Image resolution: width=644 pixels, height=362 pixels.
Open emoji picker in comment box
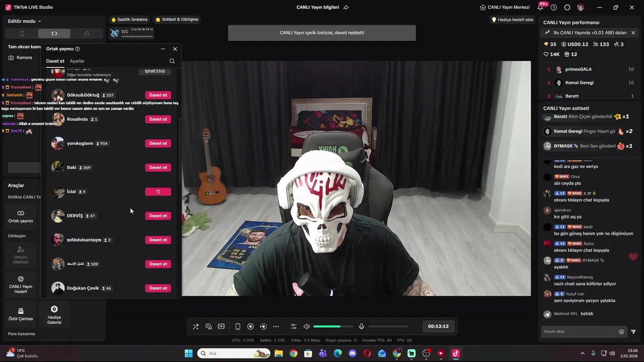point(621,332)
